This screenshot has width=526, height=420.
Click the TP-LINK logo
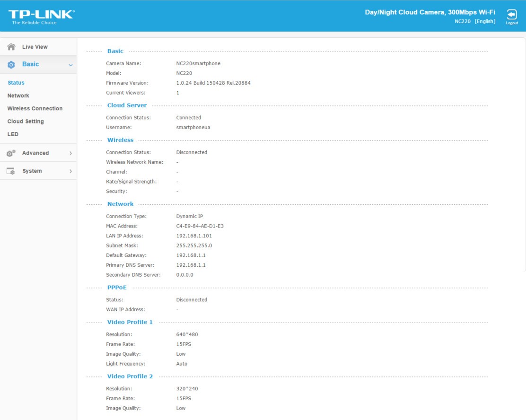(x=41, y=16)
